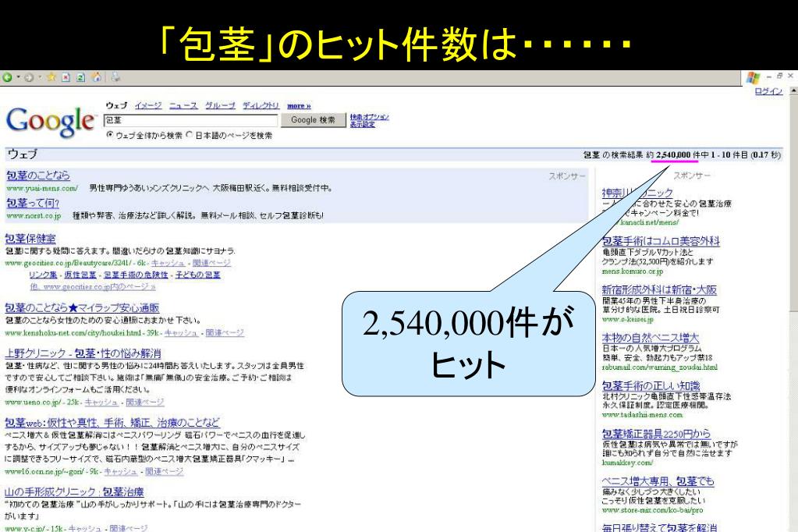Viewport: 798px width, 532px height.
Task: Refresh the page with green arrows icon
Action: click(x=80, y=77)
